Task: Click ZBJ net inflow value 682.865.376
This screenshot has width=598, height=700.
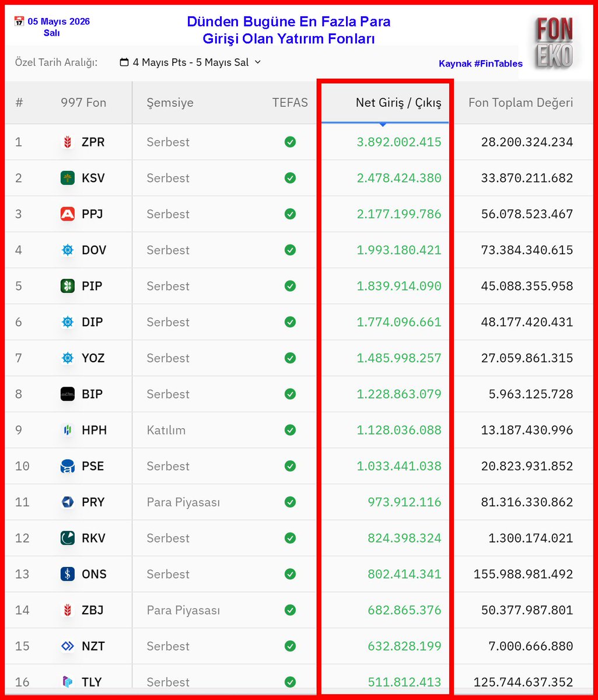Action: click(404, 610)
